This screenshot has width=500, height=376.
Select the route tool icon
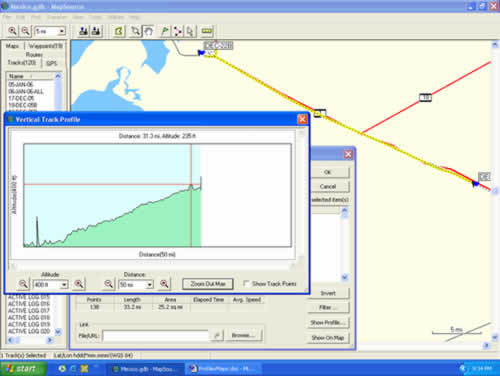(x=178, y=31)
